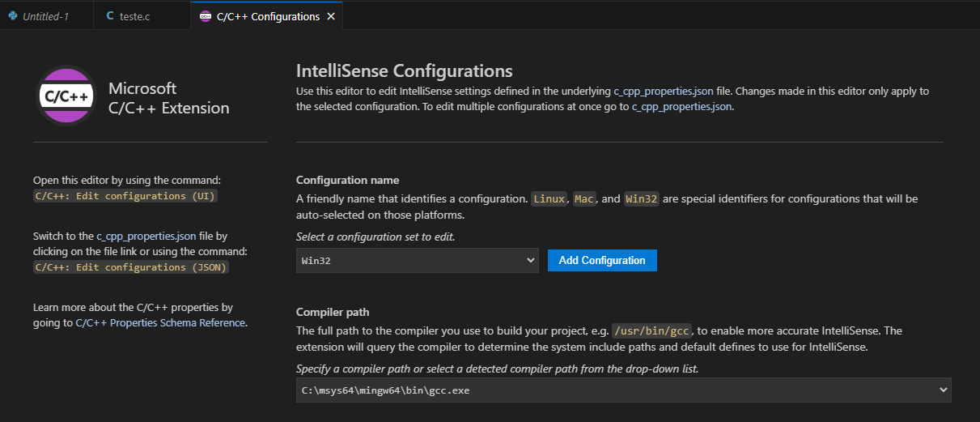Click the 'Edit configurations (UI)' command text
Screen dimensions: 980x422
click(125, 196)
